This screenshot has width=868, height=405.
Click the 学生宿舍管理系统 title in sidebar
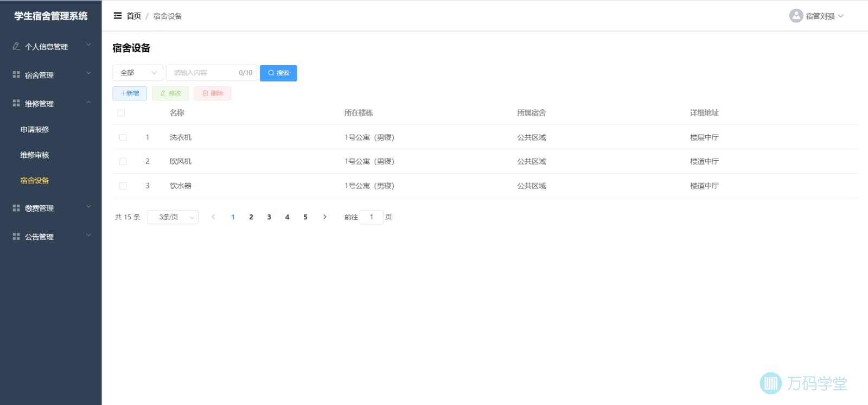pos(50,16)
